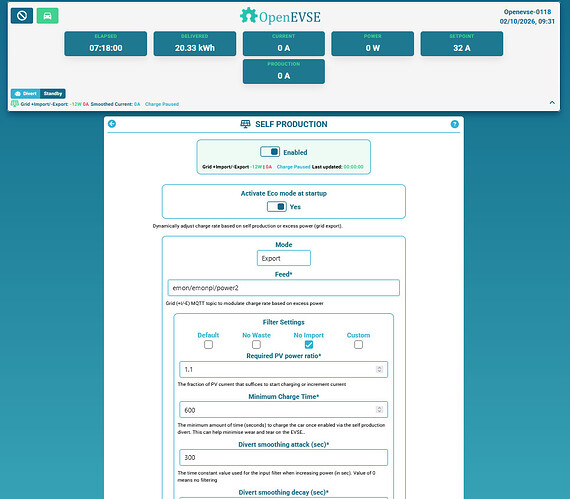
Task: Check the No Waste filter checkbox
Action: point(256,345)
